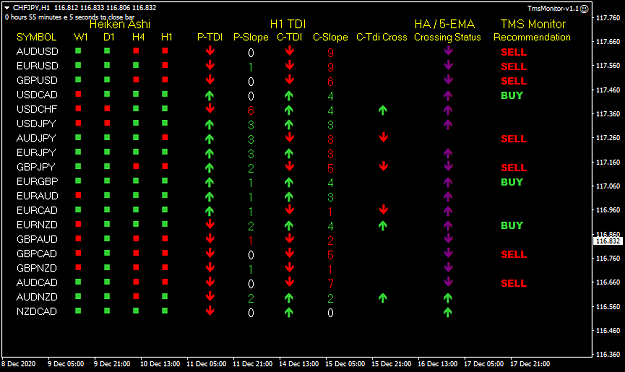
Task: Click the time-to-close-bar countdown text
Action: (69, 17)
